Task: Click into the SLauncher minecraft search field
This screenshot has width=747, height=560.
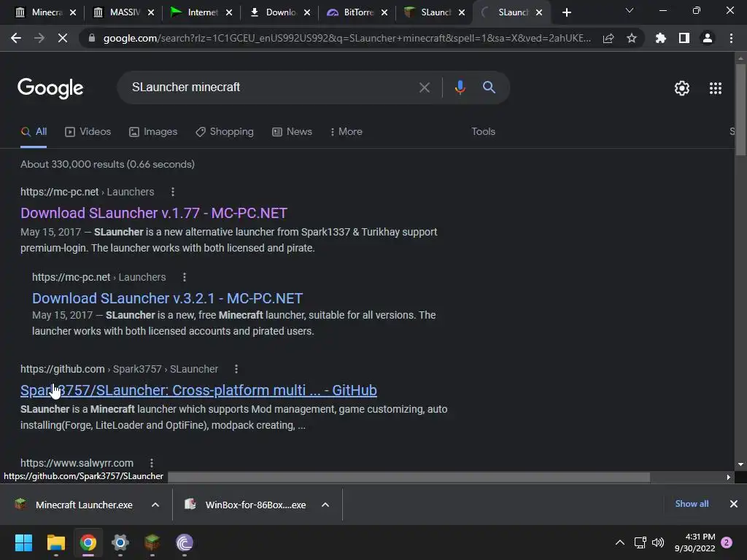Action: click(271, 87)
